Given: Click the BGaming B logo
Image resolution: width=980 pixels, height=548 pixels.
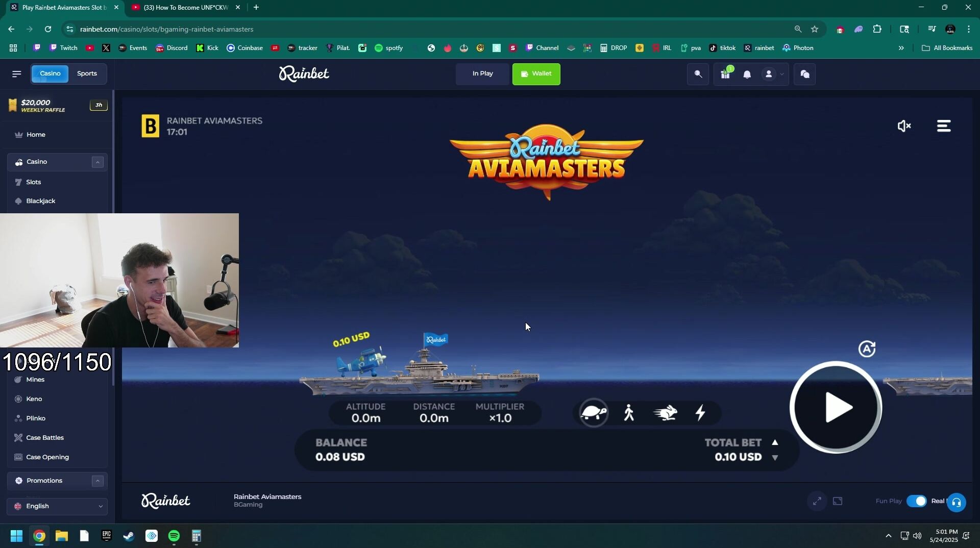Looking at the screenshot, I should 150,126.
